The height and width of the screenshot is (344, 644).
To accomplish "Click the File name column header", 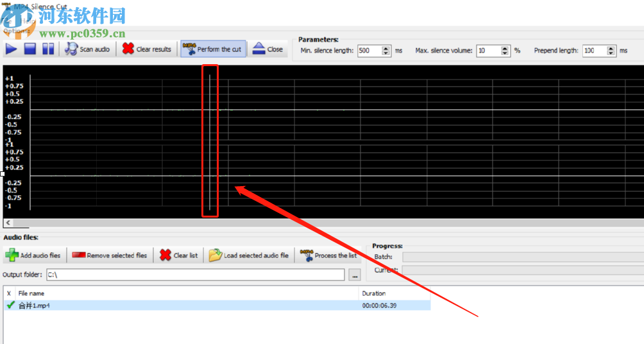I will point(187,293).
